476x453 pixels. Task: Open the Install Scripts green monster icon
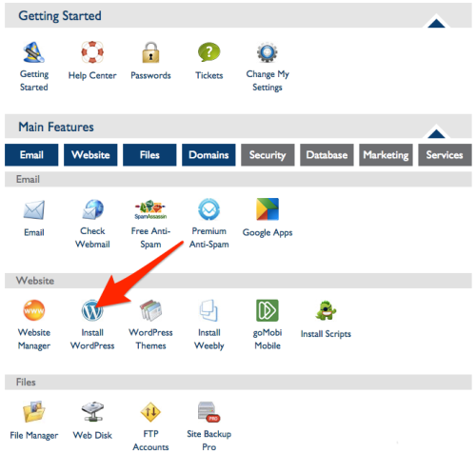pyautogui.click(x=326, y=310)
